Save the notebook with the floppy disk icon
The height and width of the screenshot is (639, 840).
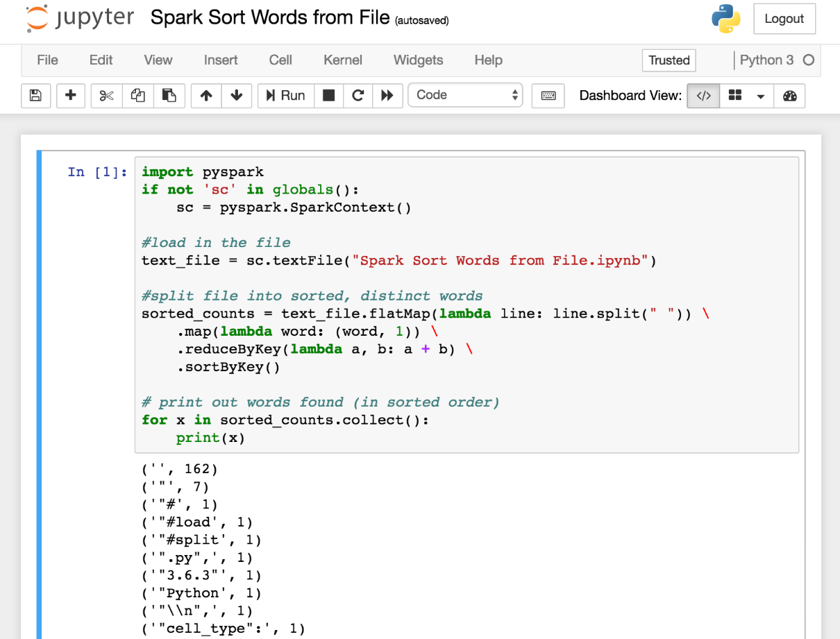36,96
